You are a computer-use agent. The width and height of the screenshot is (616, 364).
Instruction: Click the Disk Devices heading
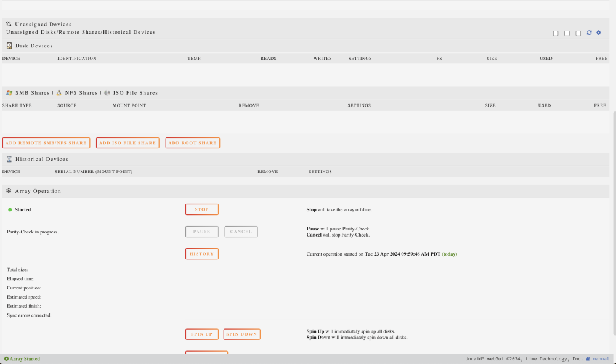pyautogui.click(x=34, y=46)
